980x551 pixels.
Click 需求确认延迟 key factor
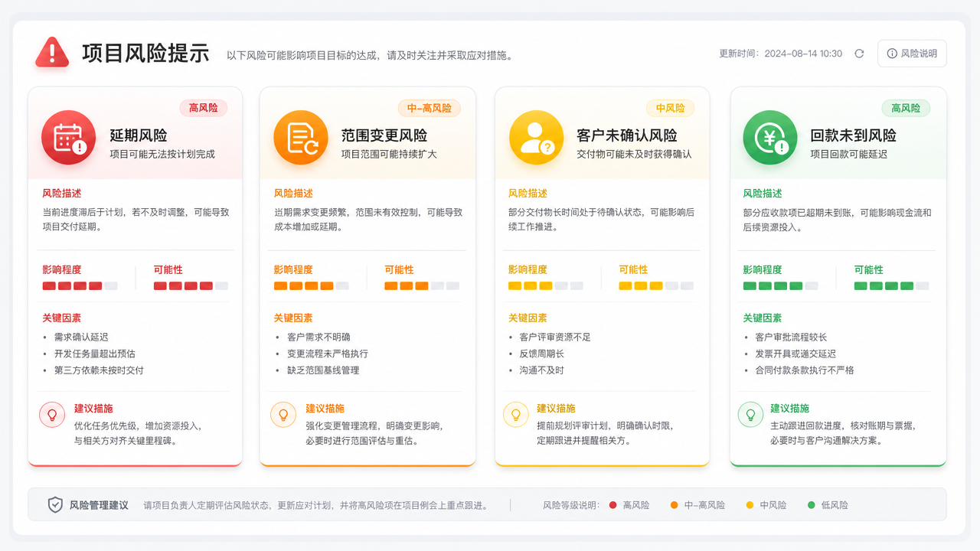pyautogui.click(x=81, y=337)
